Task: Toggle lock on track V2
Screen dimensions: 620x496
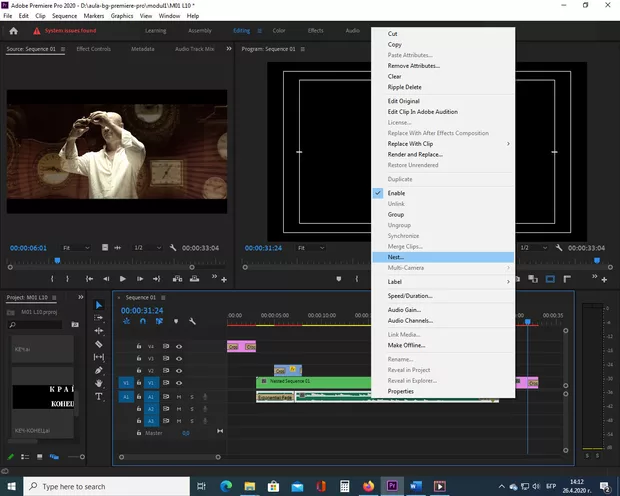Action: point(139,370)
